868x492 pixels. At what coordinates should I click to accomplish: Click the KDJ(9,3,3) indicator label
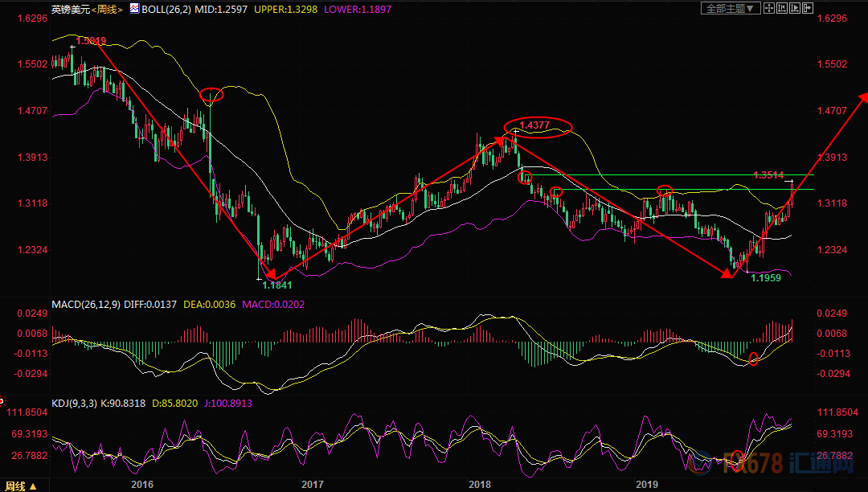[x=74, y=404]
